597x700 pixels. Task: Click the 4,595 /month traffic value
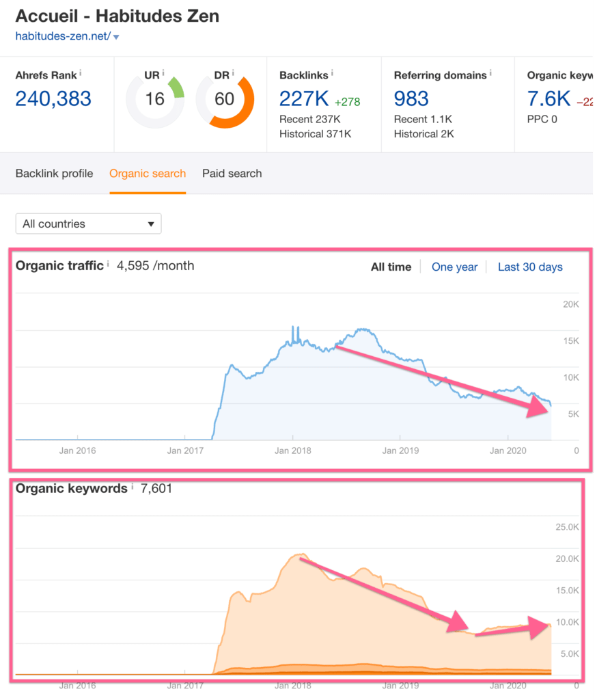tap(155, 266)
